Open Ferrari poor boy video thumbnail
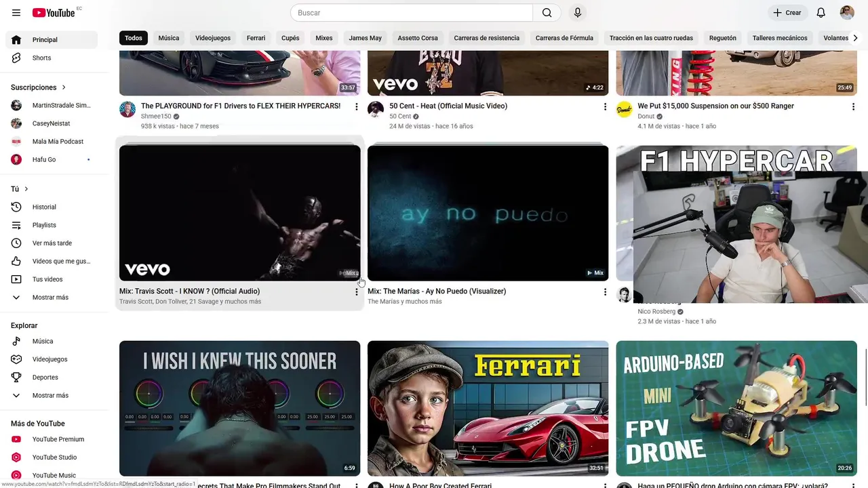Viewport: 868px width, 488px height. click(x=488, y=408)
